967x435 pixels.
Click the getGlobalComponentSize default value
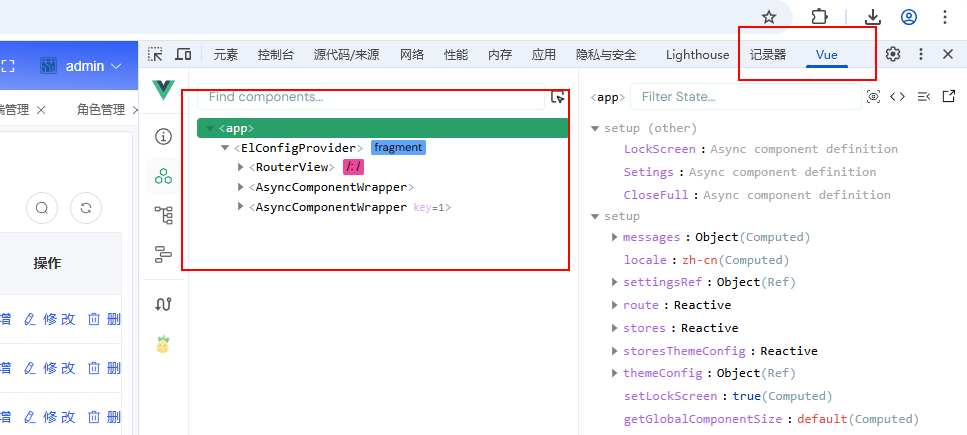click(822, 419)
